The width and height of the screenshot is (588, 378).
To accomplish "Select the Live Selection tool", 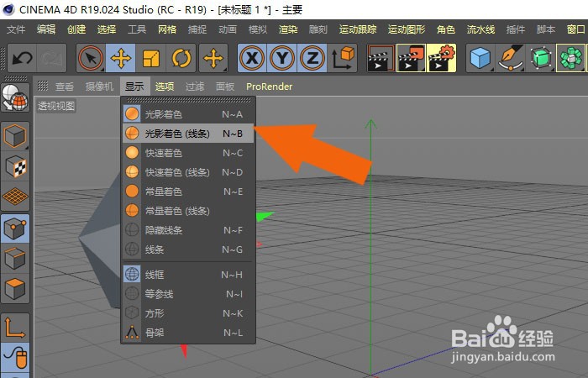I will tap(91, 58).
